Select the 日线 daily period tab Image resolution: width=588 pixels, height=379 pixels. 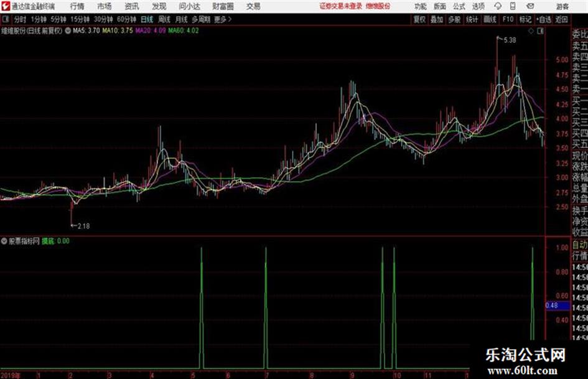click(147, 19)
